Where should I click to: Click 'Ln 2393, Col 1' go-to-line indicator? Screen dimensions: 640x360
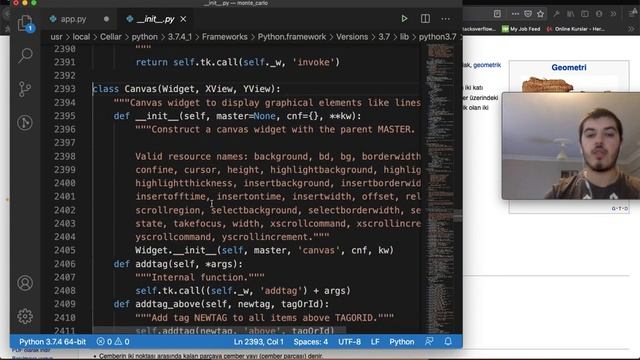tap(258, 342)
